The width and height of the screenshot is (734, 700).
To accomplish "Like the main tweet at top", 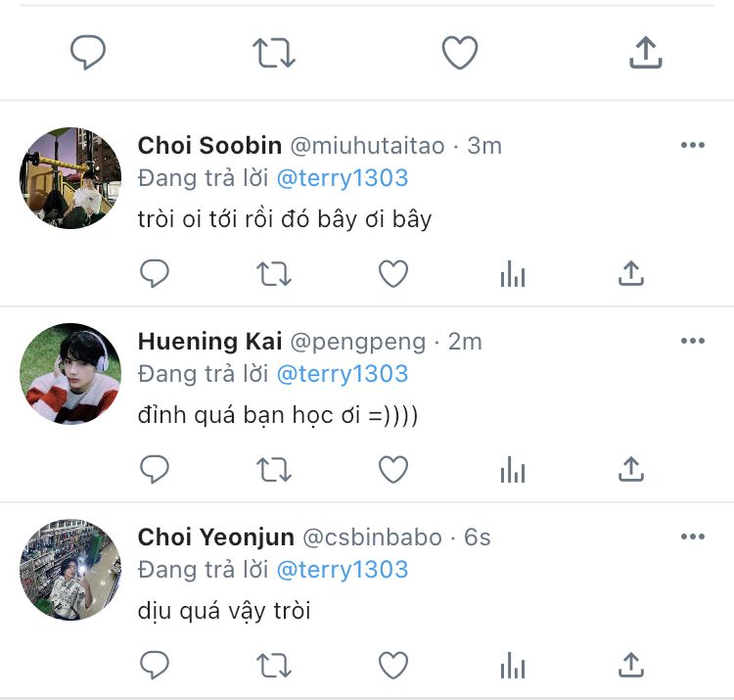I will pyautogui.click(x=459, y=53).
